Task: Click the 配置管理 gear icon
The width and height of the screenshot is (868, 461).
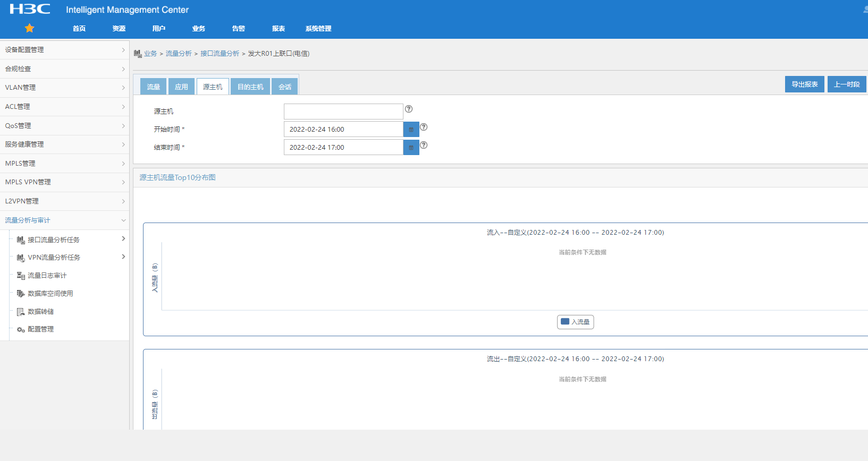Action: point(21,329)
